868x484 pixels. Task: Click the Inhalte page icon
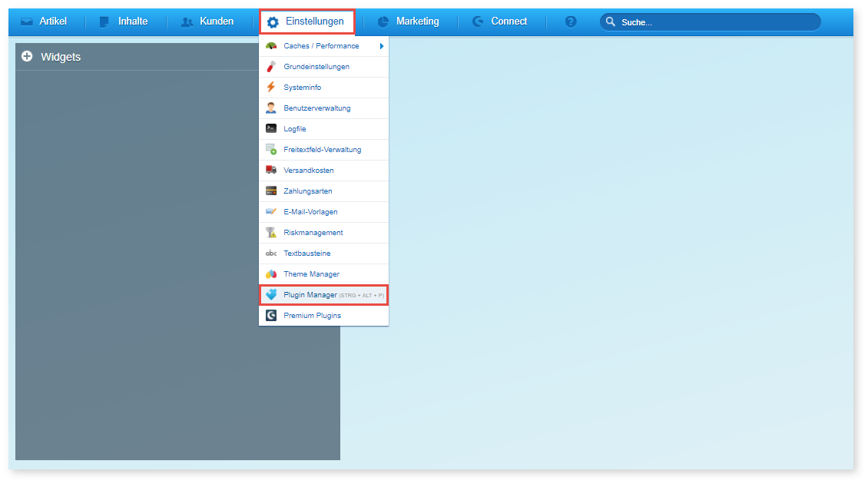coord(104,22)
